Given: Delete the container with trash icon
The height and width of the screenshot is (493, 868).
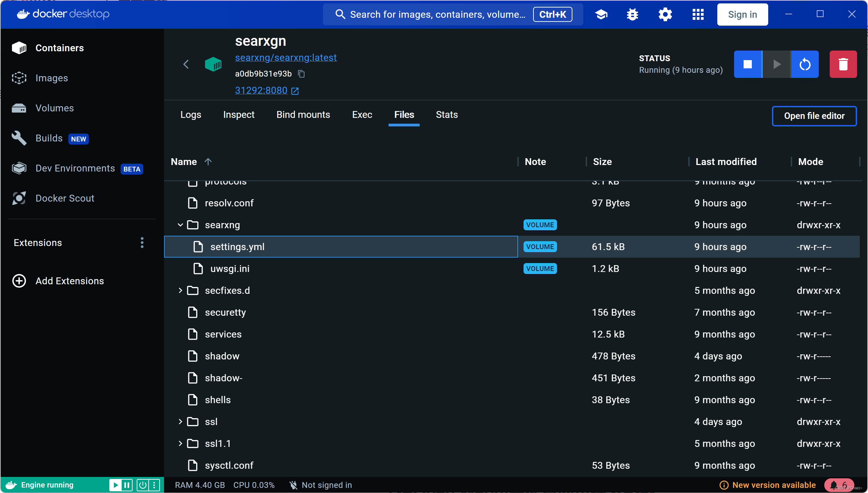Looking at the screenshot, I should click(843, 64).
